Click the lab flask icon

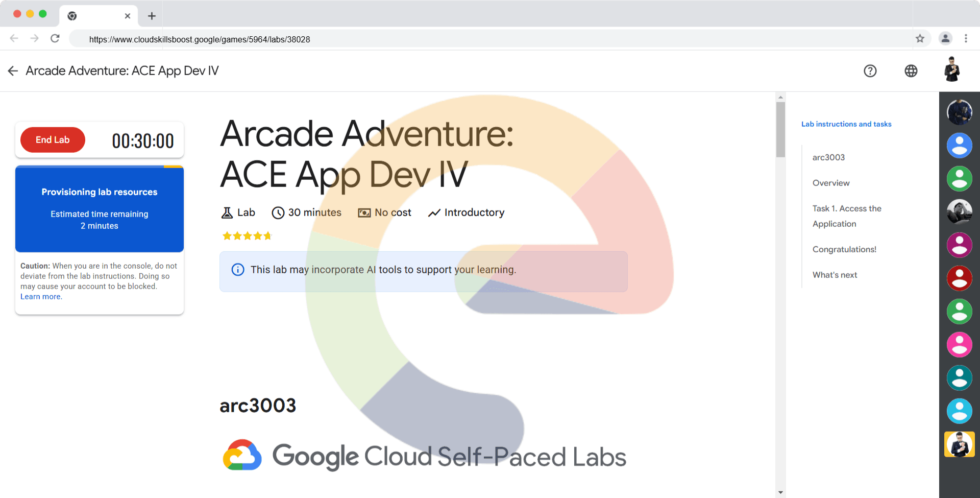[227, 212]
